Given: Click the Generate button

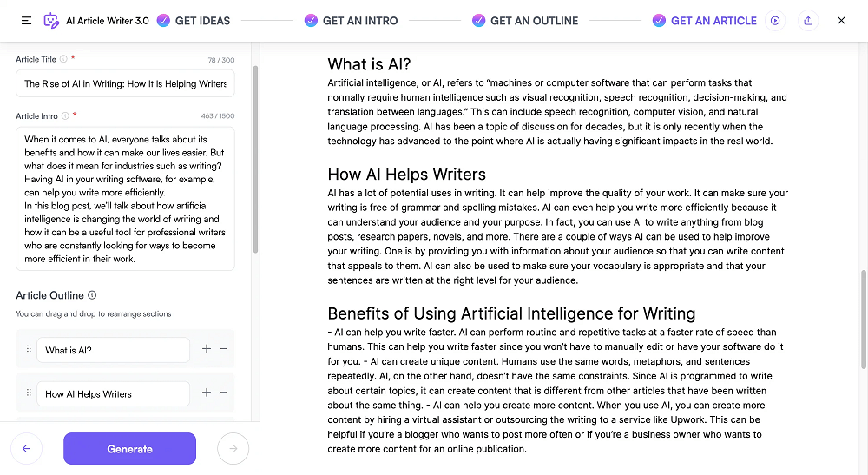Looking at the screenshot, I should (x=129, y=448).
